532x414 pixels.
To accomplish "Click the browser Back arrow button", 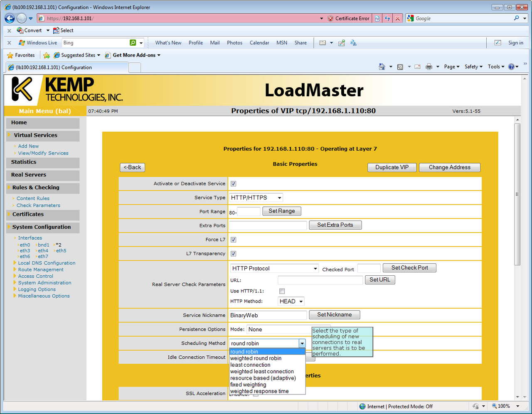I will click(x=10, y=18).
